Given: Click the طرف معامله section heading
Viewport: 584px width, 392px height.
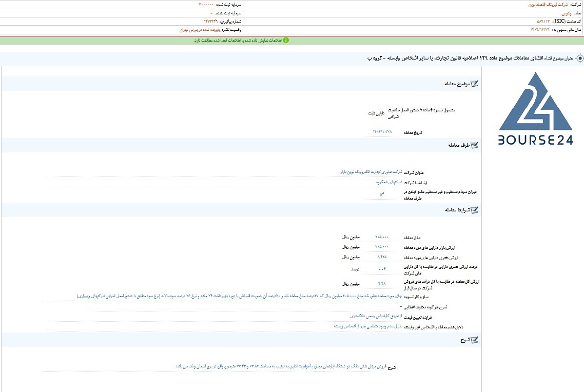Looking at the screenshot, I should click(x=459, y=145).
